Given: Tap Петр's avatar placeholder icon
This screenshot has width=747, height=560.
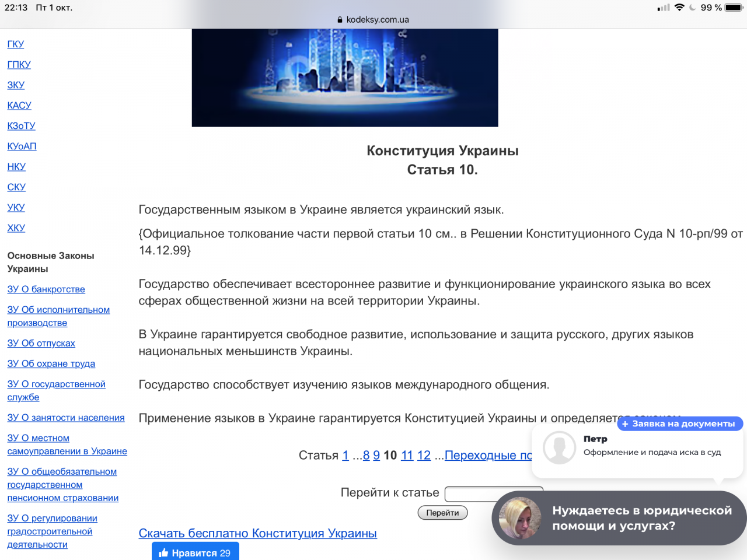Looking at the screenshot, I should 559,447.
